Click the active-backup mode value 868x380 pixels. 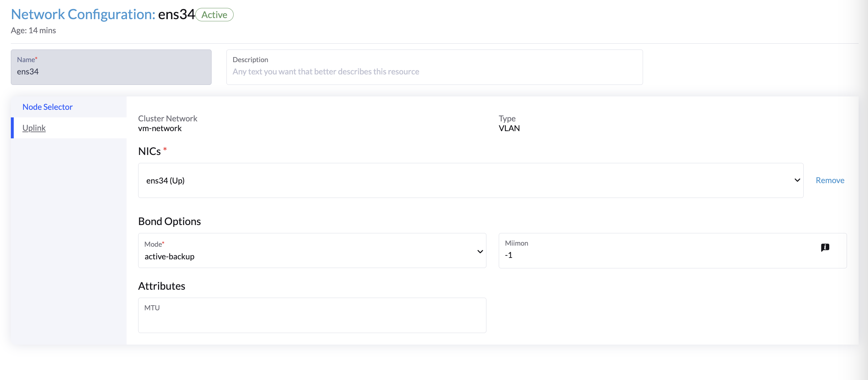tap(170, 256)
